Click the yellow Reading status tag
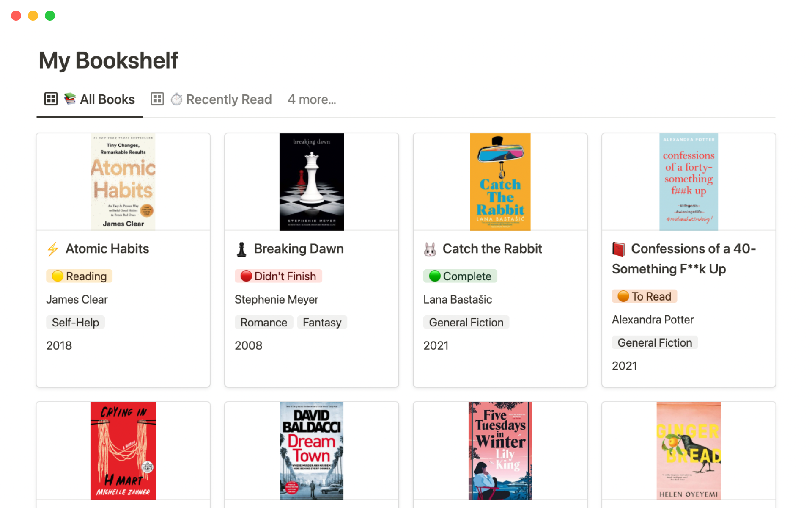The height and width of the screenshot is (508, 812). point(80,276)
